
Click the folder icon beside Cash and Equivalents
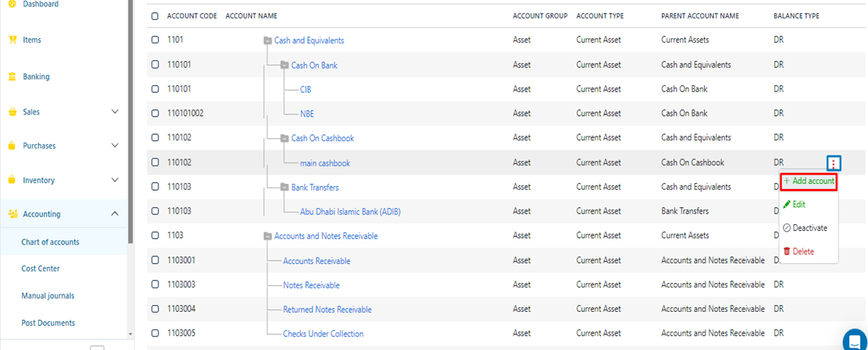point(267,40)
